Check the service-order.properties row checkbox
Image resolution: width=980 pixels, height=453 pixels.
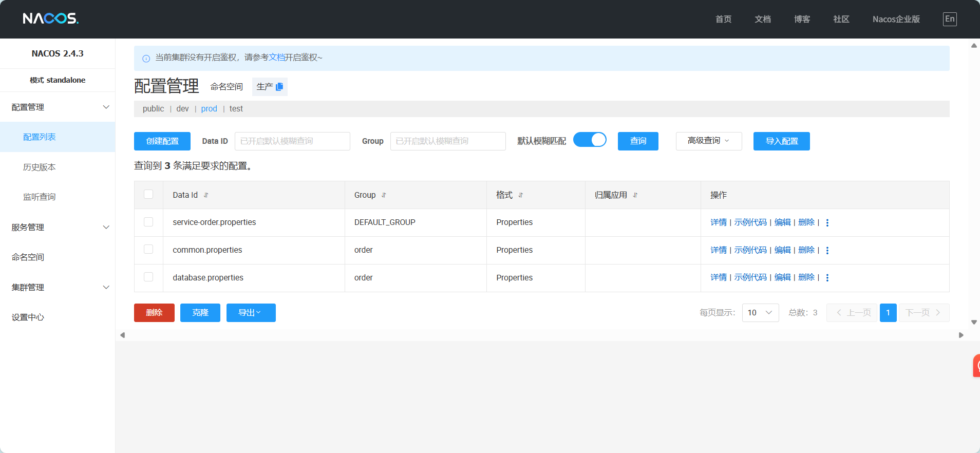[x=148, y=222]
